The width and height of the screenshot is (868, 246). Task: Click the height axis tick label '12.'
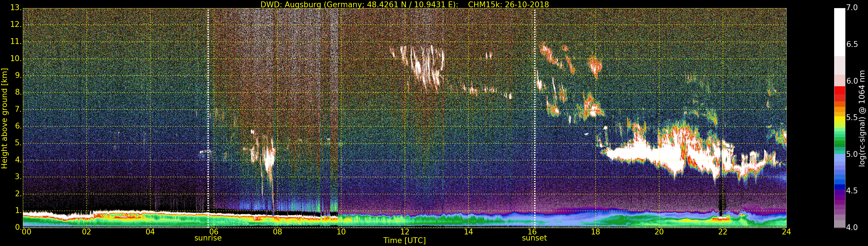[x=16, y=24]
